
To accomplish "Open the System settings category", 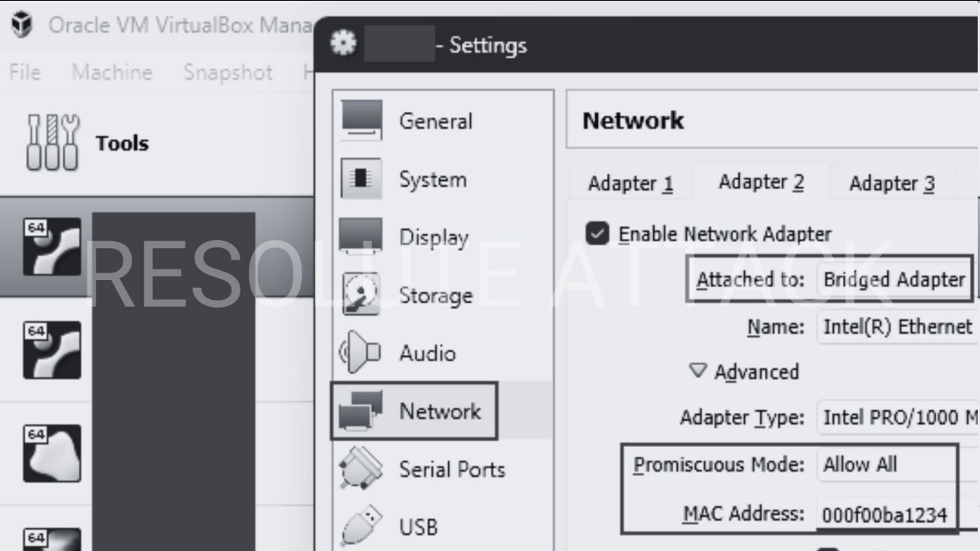I will tap(443, 179).
